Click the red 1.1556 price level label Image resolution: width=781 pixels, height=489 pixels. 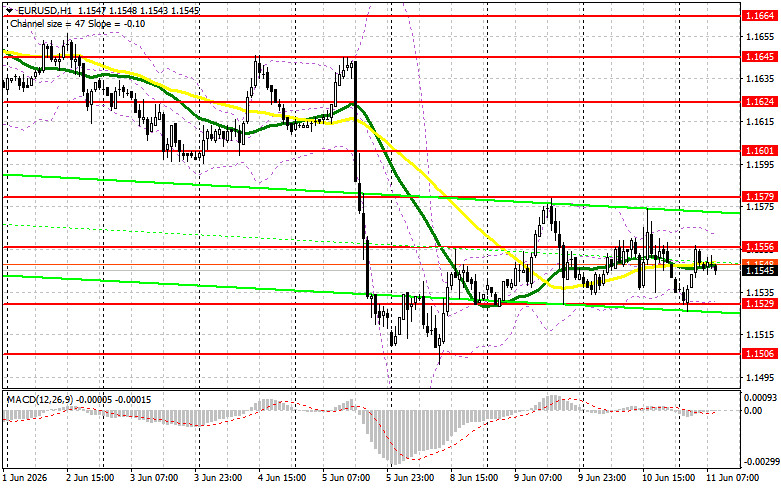[760, 247]
